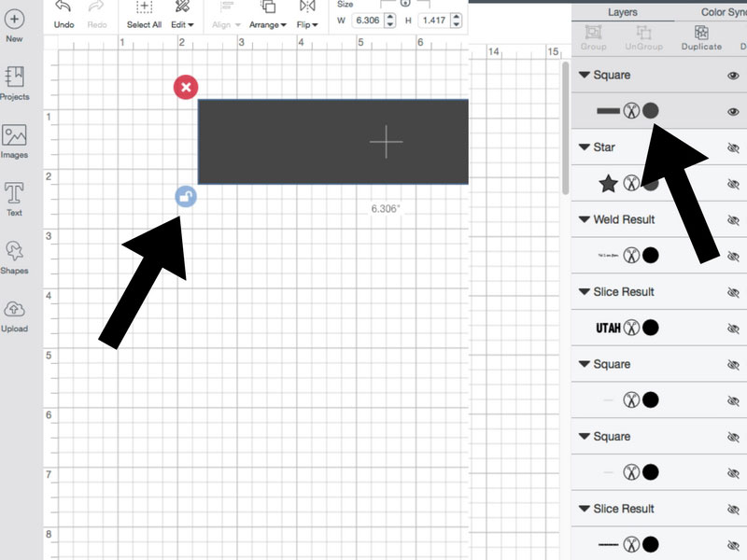This screenshot has height=560, width=747.
Task: Show the Weld Result sublayer row
Action: (x=733, y=256)
